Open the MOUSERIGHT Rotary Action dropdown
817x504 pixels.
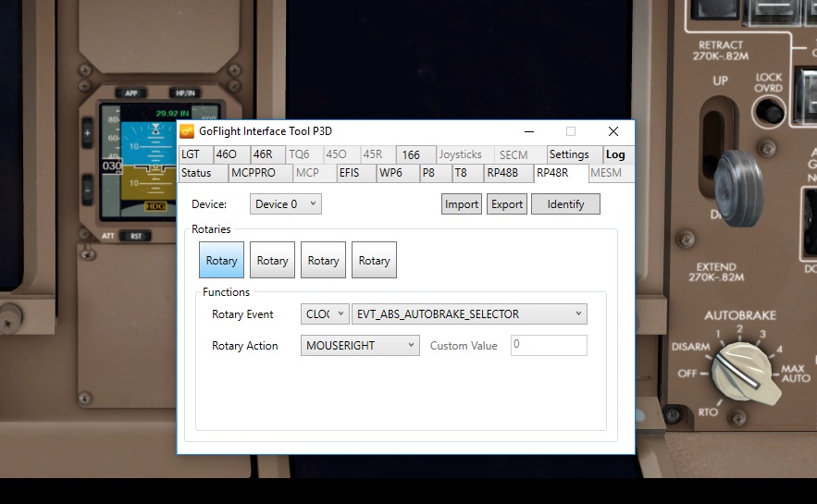(360, 346)
